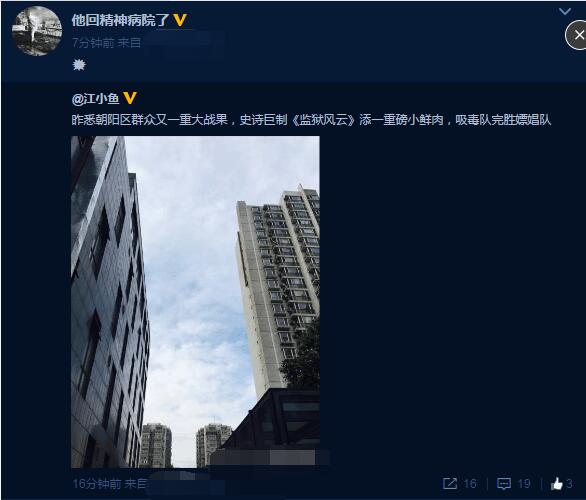Click the verified V badge beside 江小鱼
Viewport: 586px width, 500px height.
130,98
